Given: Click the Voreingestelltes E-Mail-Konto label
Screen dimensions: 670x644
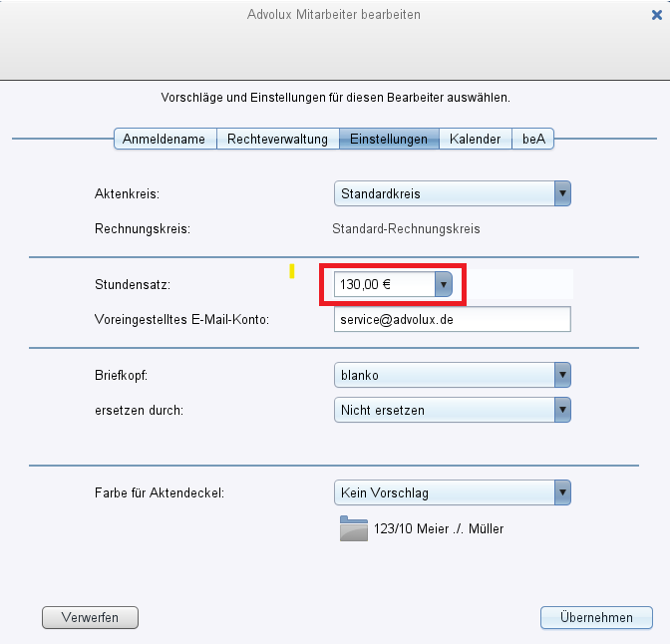Looking at the screenshot, I should click(182, 320).
